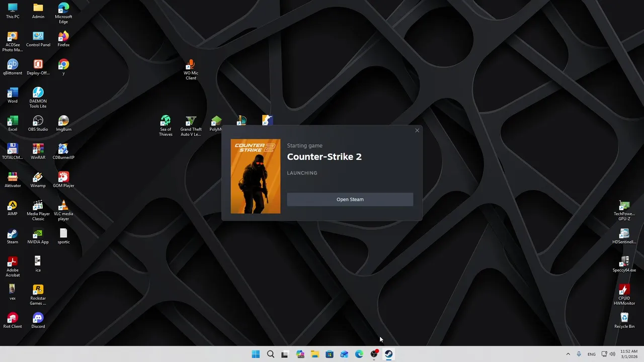This screenshot has height=362, width=644.
Task: Click the Steam taskbar icon
Action: (388, 354)
